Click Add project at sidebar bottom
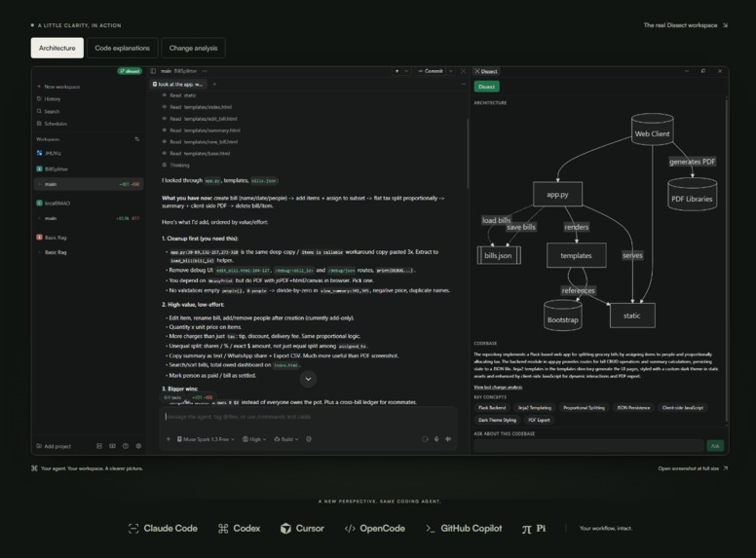756x558 pixels. (x=54, y=446)
